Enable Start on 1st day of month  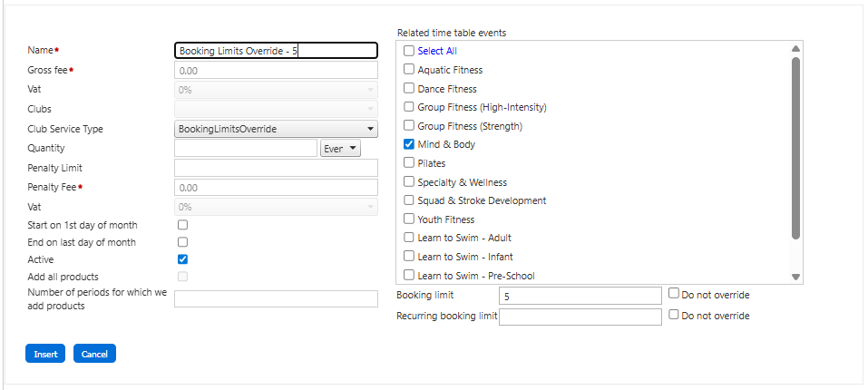click(182, 224)
